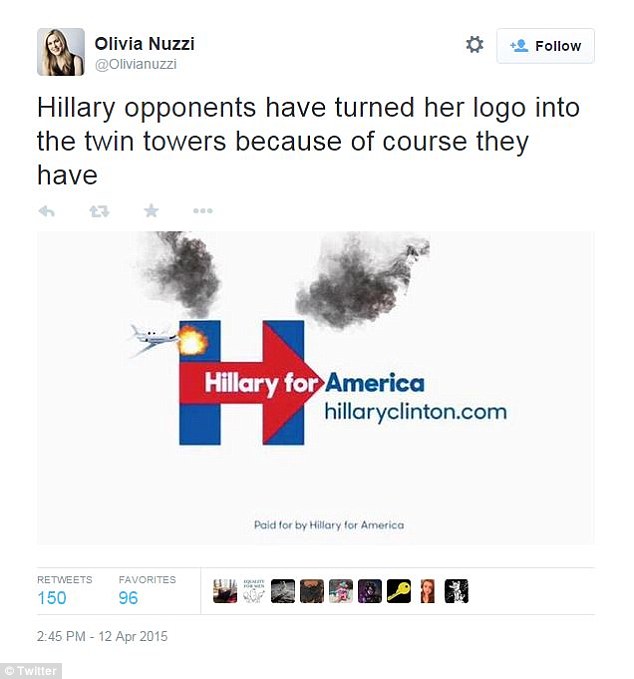Select the third grayscale retweeter avatar
Screen dimensions: 634x679
pyautogui.click(x=283, y=591)
